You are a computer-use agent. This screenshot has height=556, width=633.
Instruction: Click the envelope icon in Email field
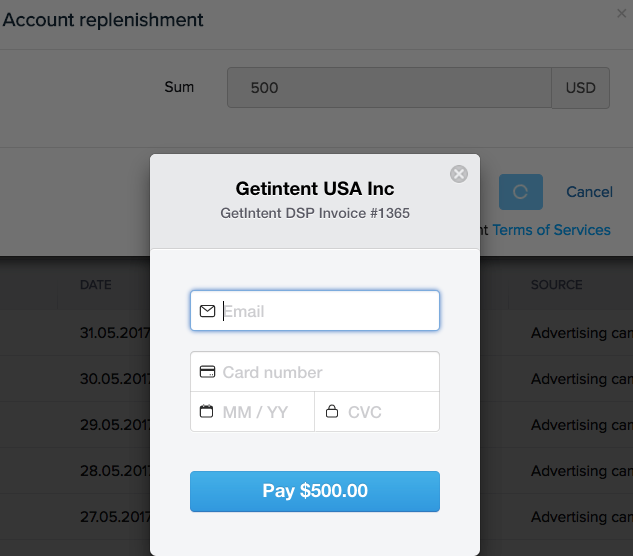[x=207, y=311]
